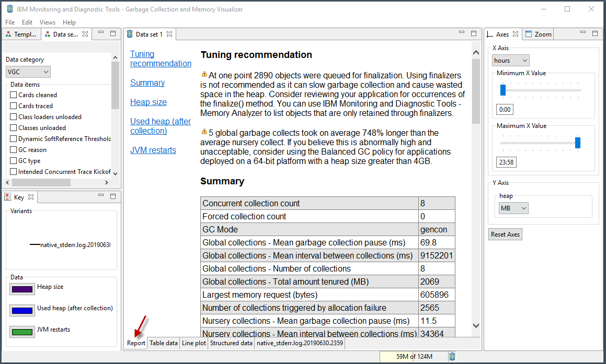
Task: Check Classes unloaded item
Action: pos(14,128)
